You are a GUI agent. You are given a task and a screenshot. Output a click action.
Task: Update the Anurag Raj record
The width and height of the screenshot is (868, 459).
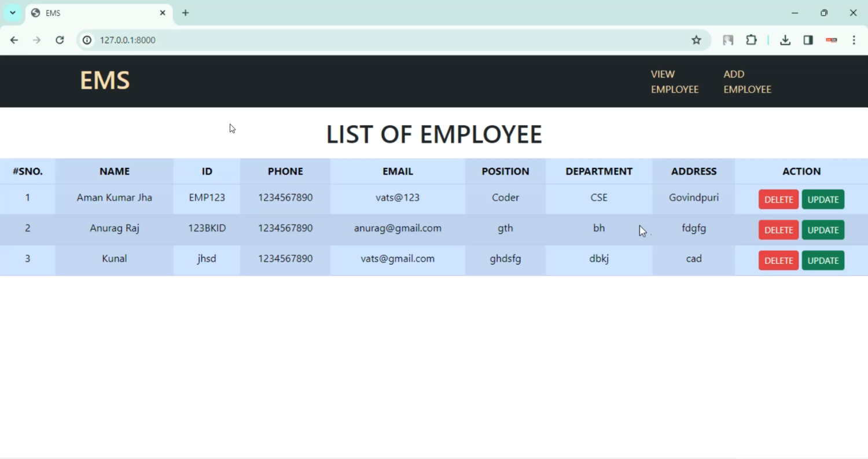(x=823, y=230)
